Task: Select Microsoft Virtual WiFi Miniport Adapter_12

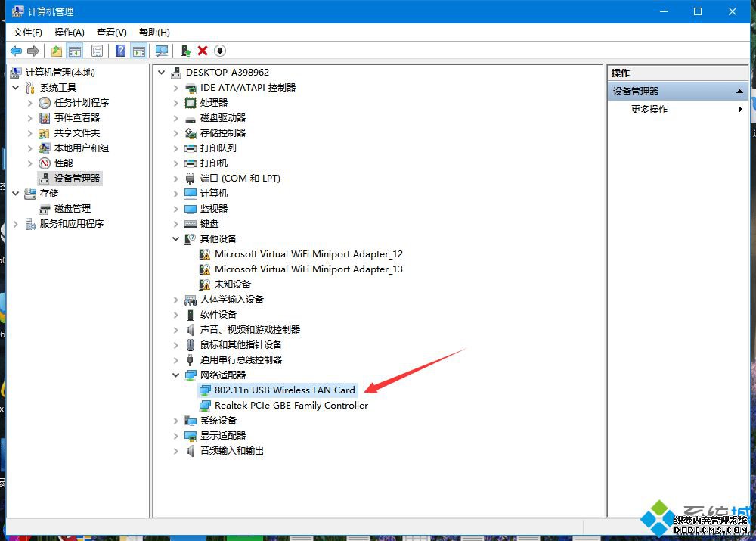Action: click(x=308, y=253)
